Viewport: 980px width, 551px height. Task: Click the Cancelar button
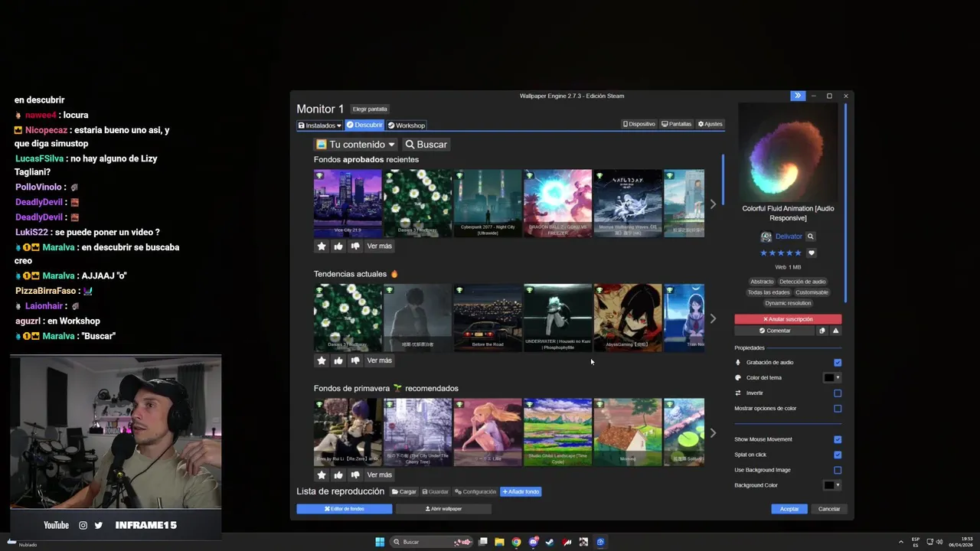click(829, 509)
